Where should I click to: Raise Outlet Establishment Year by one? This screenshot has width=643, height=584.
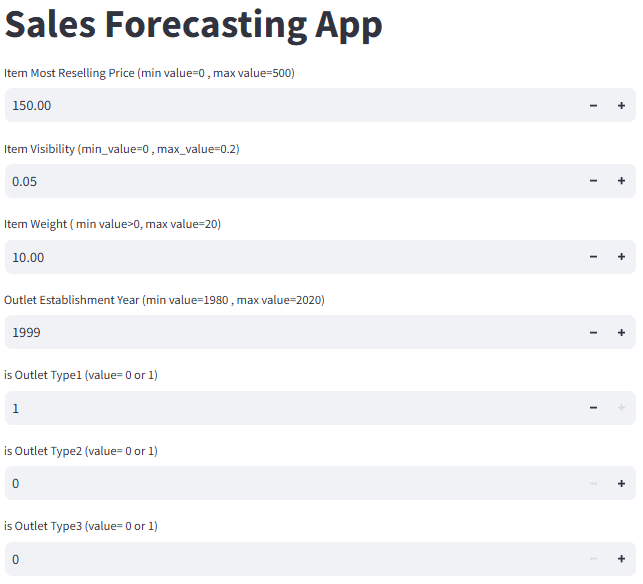[621, 332]
